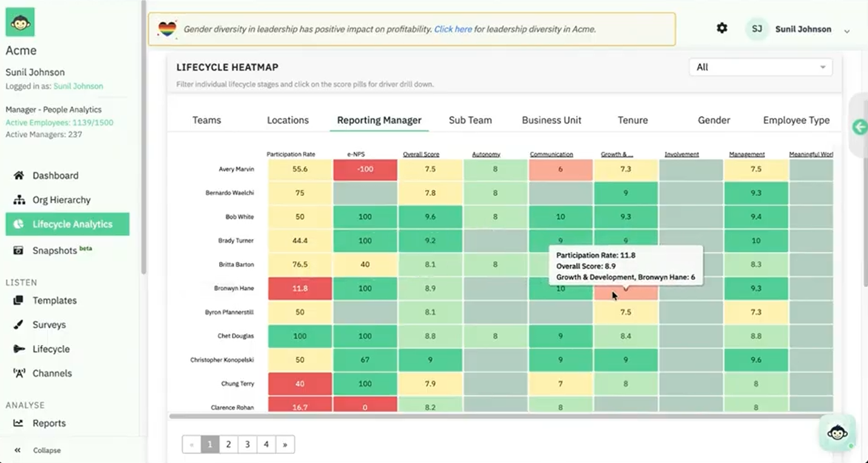Click the Involvement column header
The width and height of the screenshot is (868, 463).
coord(682,154)
